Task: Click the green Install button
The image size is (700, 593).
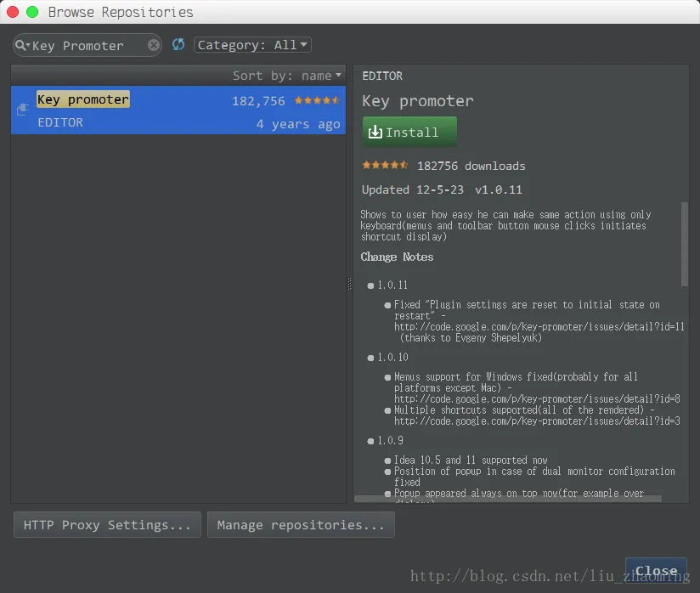Action: click(x=409, y=133)
